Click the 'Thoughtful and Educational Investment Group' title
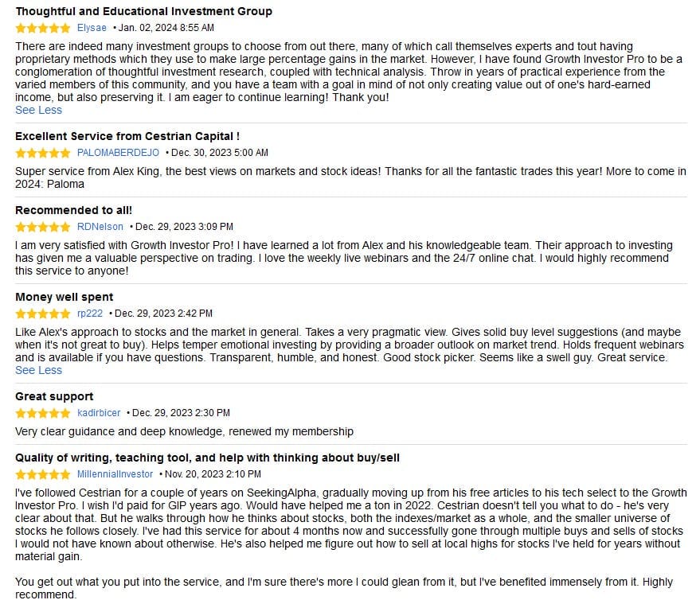Image resolution: width=700 pixels, height=600 pixels. coord(144,11)
